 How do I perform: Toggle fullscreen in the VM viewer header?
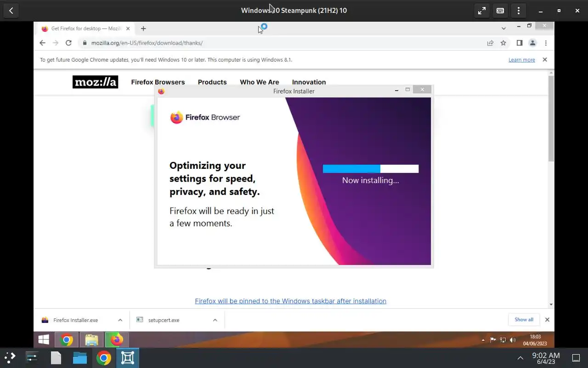click(x=482, y=11)
